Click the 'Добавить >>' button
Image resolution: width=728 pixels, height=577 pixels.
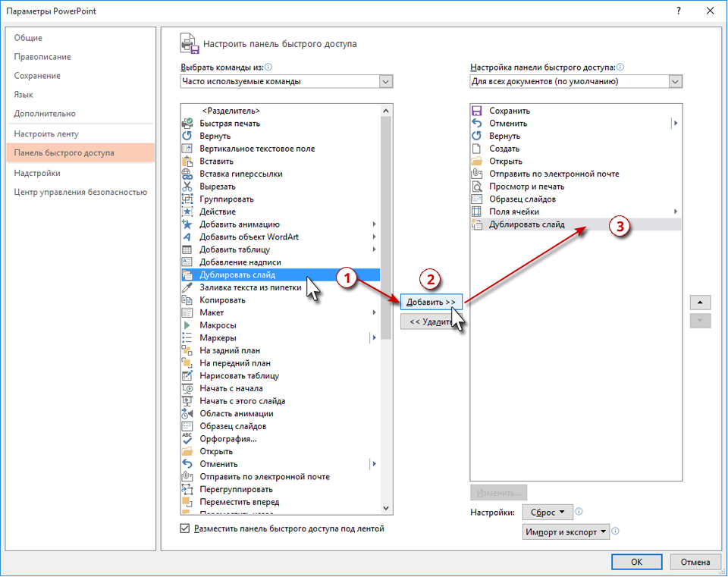431,303
